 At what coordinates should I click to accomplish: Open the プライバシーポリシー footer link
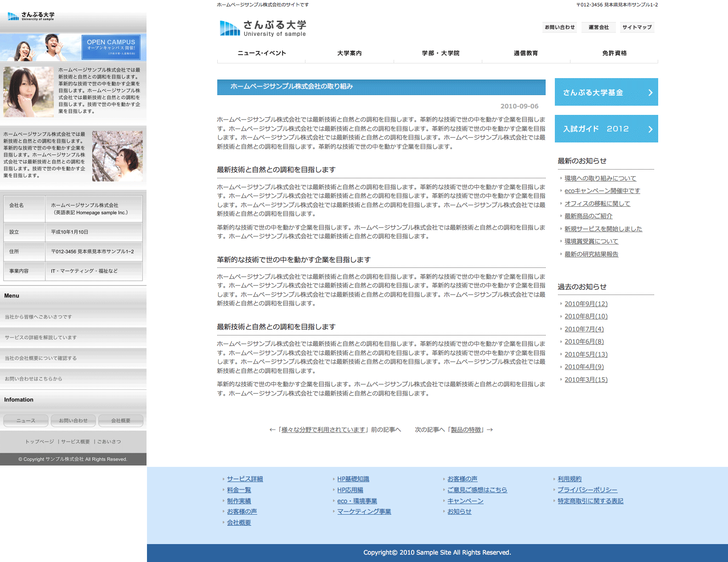point(587,490)
